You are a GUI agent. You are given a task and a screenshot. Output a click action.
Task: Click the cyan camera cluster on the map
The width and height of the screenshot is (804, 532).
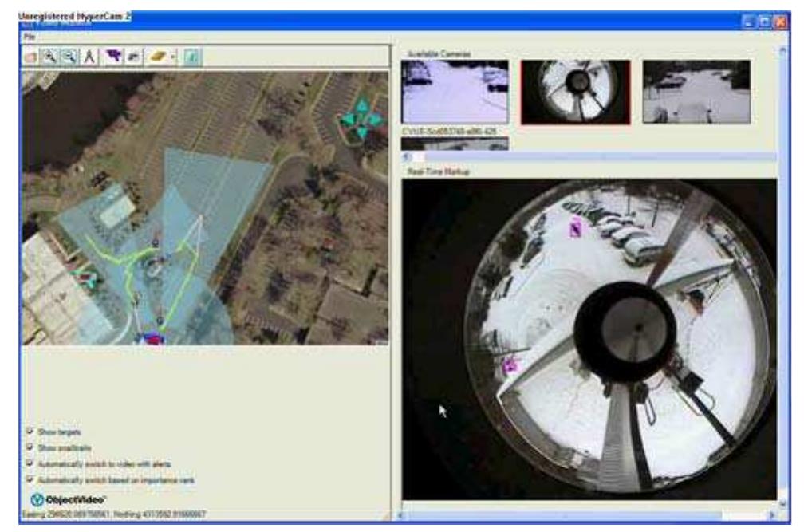point(361,120)
